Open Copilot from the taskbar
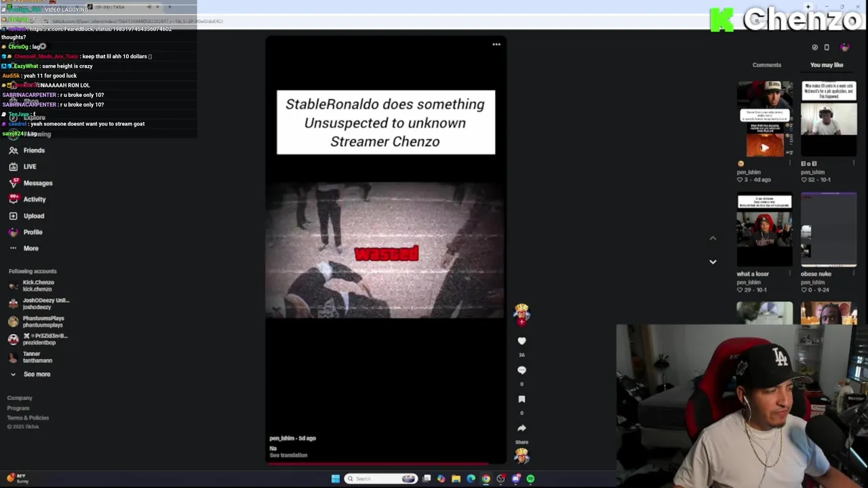The image size is (868, 488). coord(441,479)
